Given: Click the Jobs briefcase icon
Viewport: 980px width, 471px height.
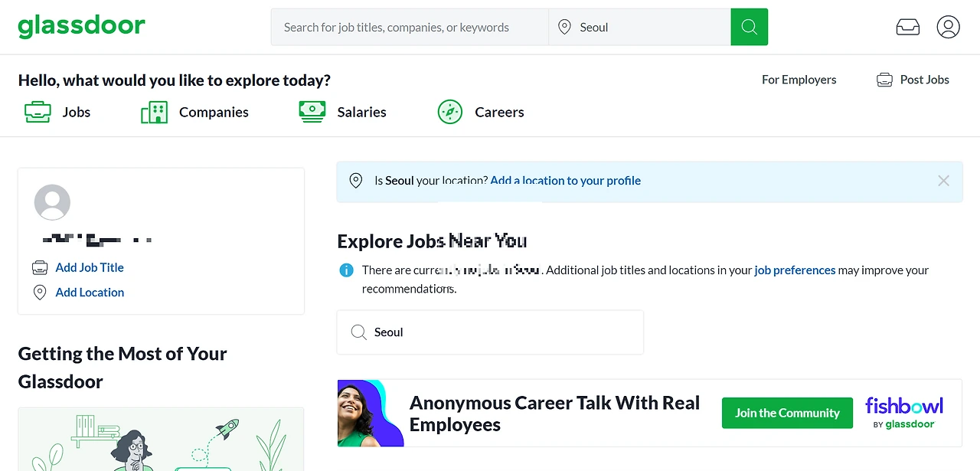Looking at the screenshot, I should [x=38, y=112].
